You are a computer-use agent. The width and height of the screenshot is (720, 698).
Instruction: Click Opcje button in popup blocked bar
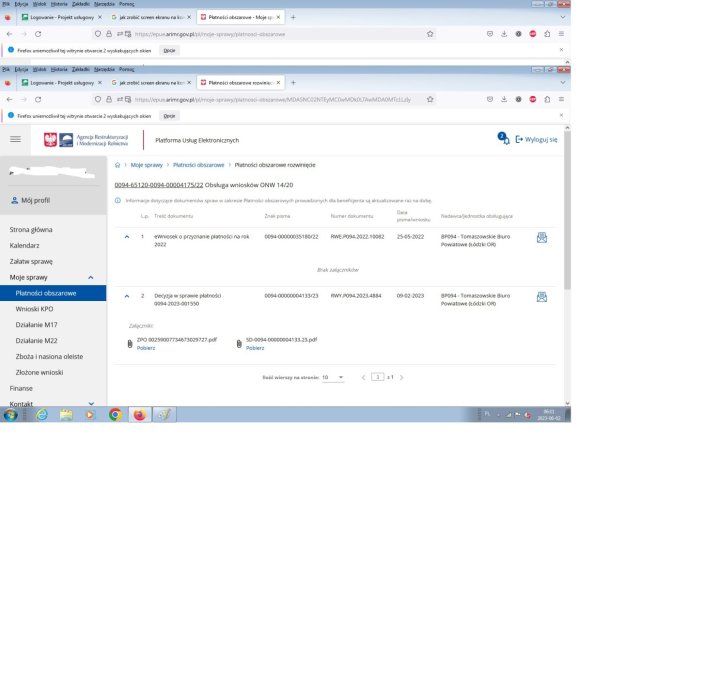tap(170, 115)
